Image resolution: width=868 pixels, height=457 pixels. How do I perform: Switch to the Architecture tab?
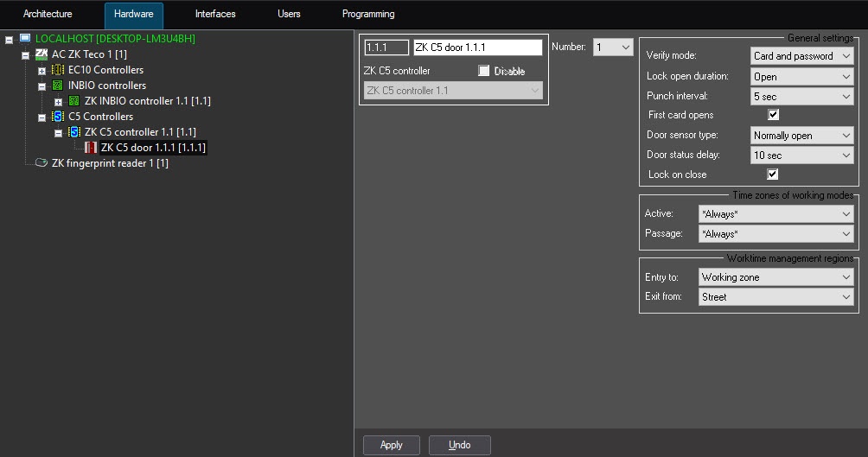click(48, 14)
